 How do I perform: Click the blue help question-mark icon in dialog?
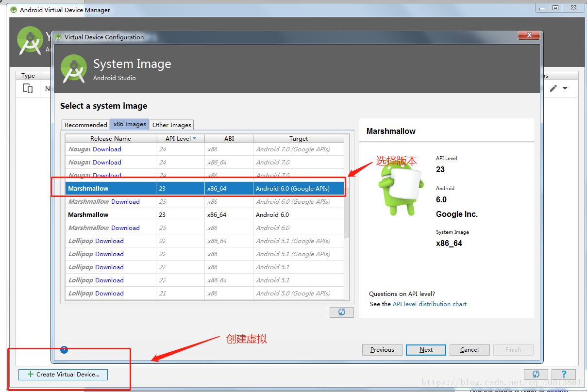tap(64, 349)
